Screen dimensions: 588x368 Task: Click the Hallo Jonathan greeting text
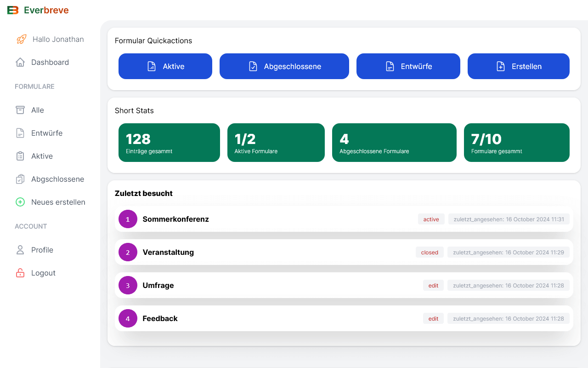click(x=58, y=39)
